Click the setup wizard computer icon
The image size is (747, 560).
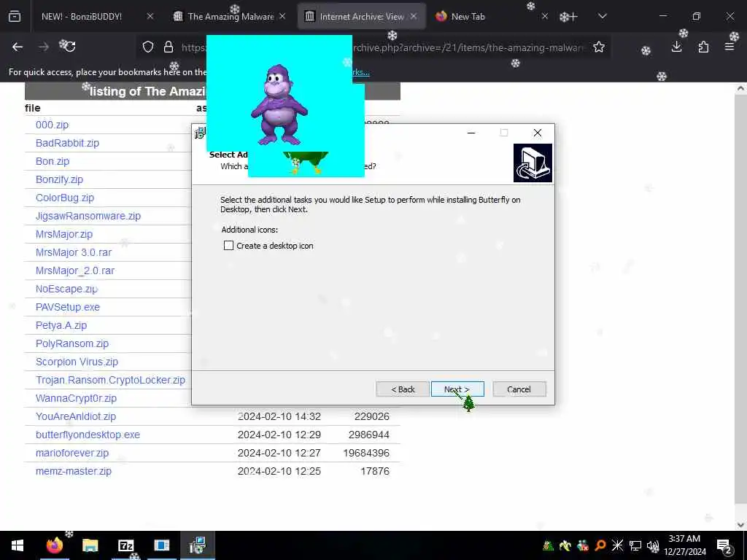pos(533,163)
